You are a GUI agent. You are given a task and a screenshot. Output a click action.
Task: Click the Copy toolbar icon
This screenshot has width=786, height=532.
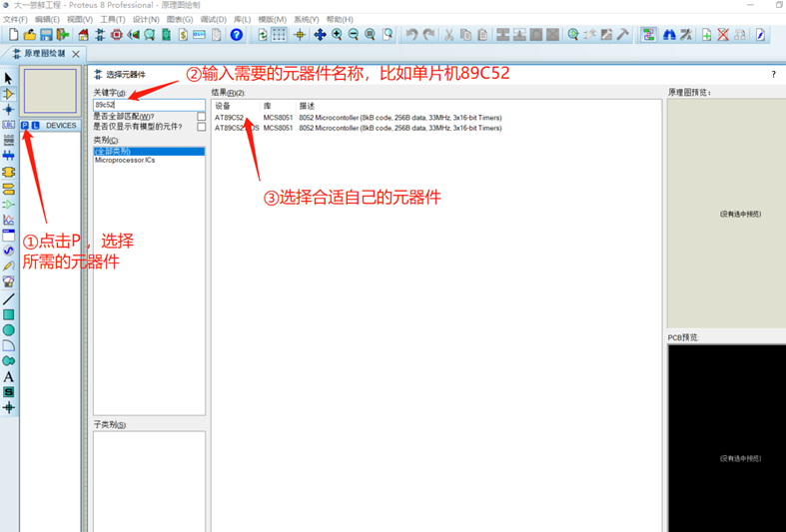(x=465, y=35)
